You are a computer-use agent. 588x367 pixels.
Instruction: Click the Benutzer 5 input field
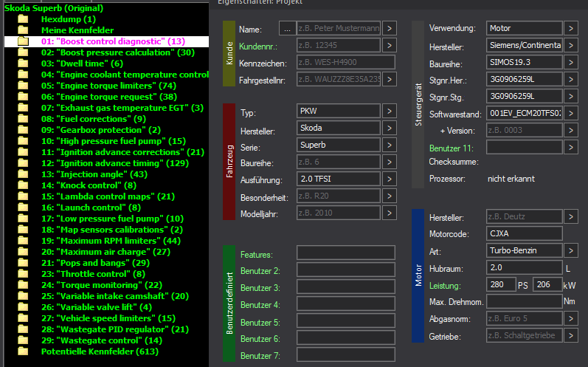(x=346, y=320)
